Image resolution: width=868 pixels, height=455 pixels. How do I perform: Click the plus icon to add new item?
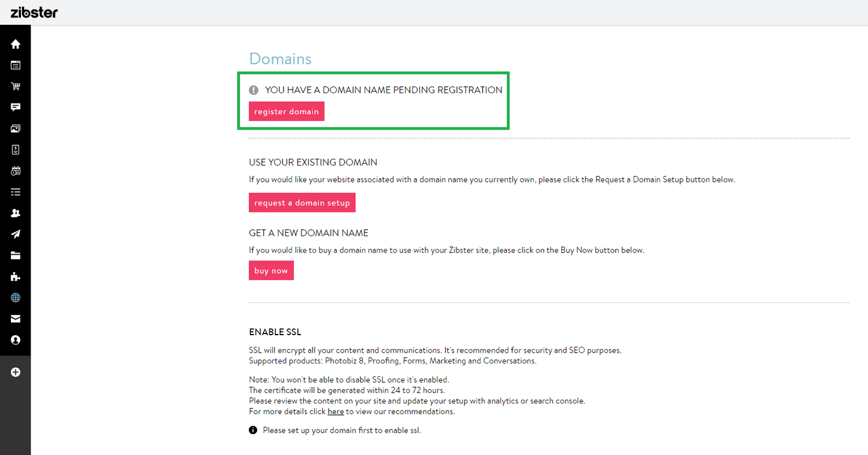coord(15,372)
